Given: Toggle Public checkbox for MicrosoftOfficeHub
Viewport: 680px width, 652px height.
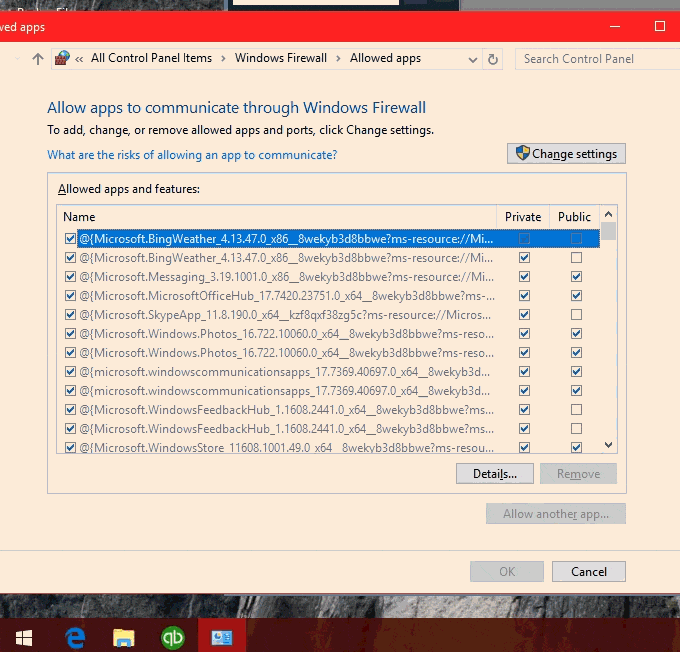Looking at the screenshot, I should [576, 296].
